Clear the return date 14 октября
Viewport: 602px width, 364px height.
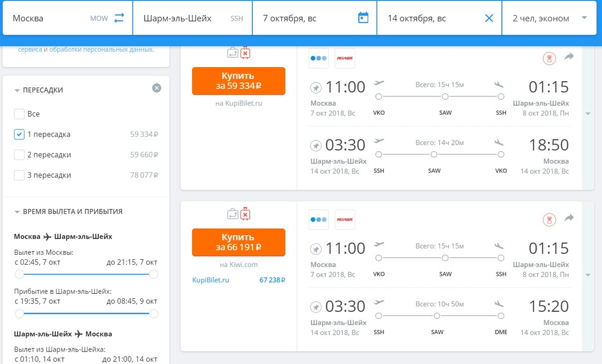(x=489, y=19)
